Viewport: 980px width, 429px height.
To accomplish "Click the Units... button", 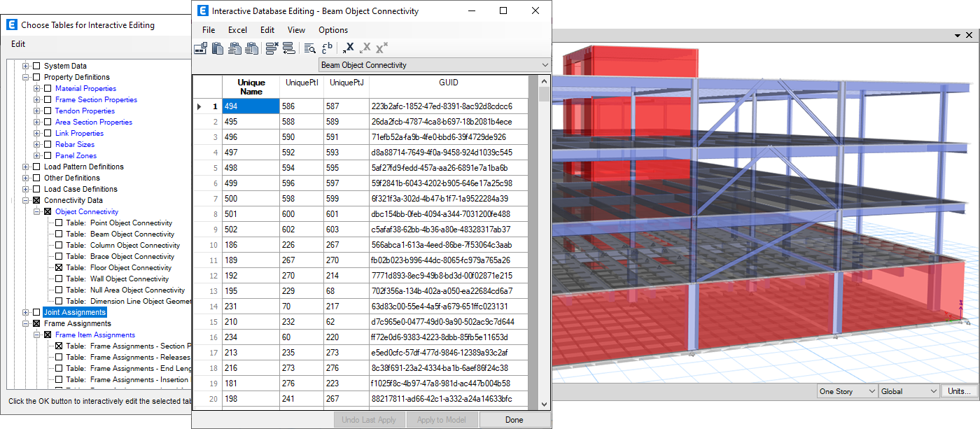I will 959,392.
